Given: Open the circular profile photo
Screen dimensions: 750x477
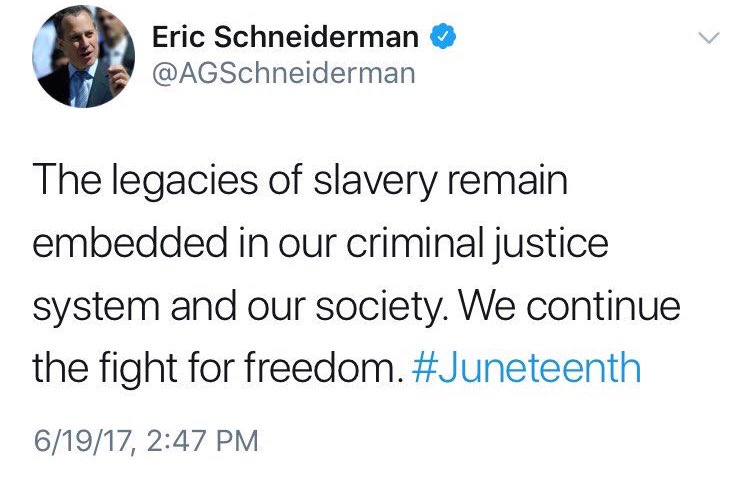Looking at the screenshot, I should 83,56.
